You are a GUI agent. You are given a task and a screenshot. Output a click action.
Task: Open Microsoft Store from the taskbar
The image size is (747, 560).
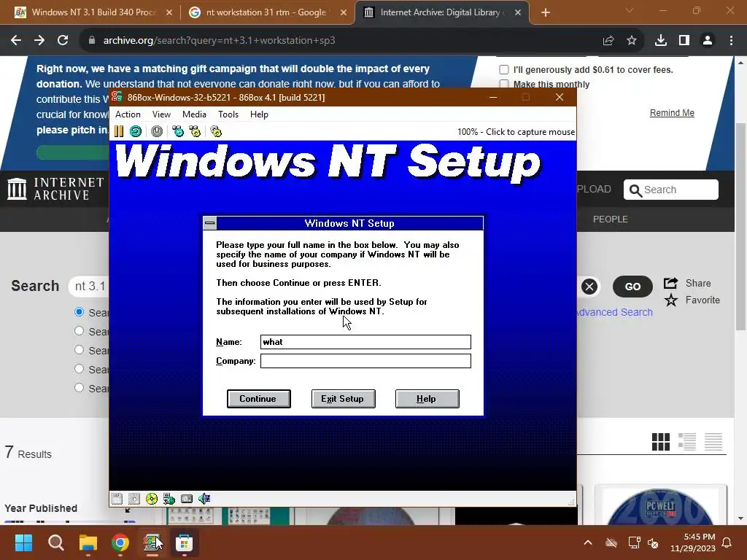click(185, 542)
